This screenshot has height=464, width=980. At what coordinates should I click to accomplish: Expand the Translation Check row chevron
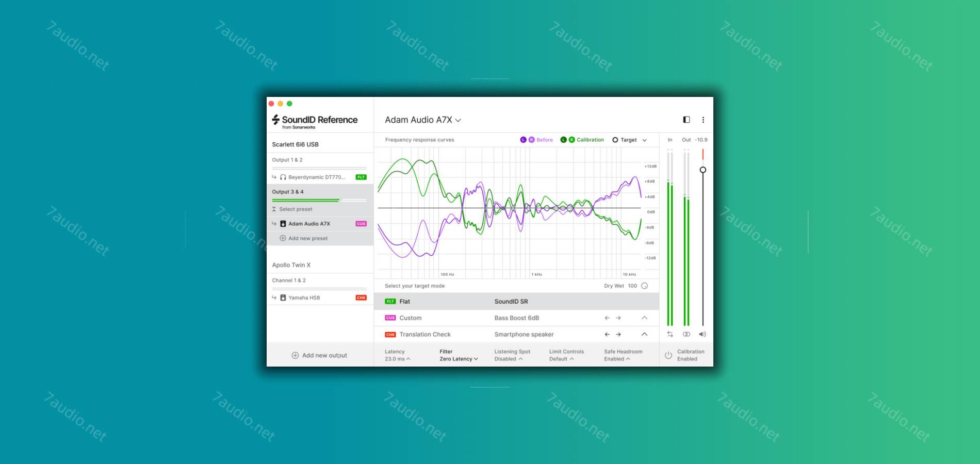tap(644, 335)
